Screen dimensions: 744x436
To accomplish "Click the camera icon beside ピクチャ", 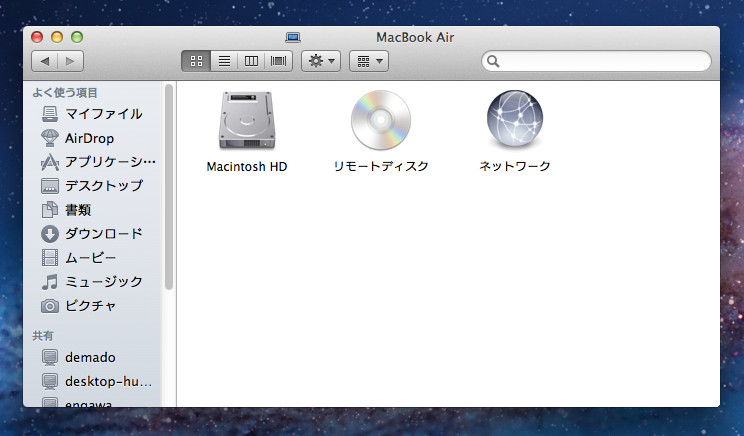I will point(50,306).
